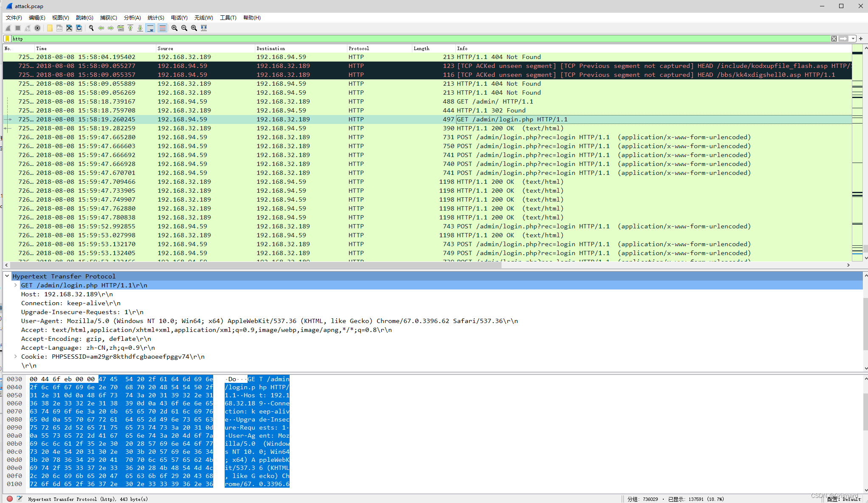Viewport: 868px width, 503px height.
Task: Open capture options gear icon
Action: pyautogui.click(x=37, y=28)
